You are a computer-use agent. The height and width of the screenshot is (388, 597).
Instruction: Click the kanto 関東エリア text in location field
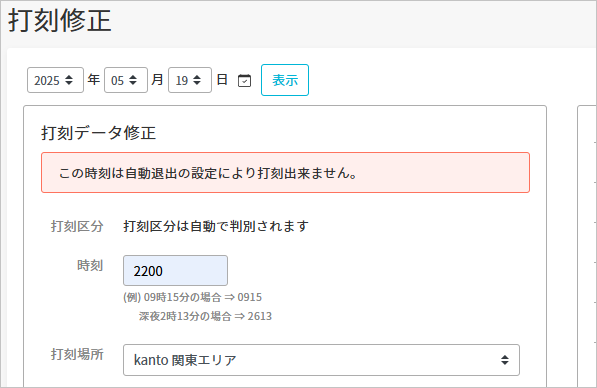pyautogui.click(x=185, y=360)
